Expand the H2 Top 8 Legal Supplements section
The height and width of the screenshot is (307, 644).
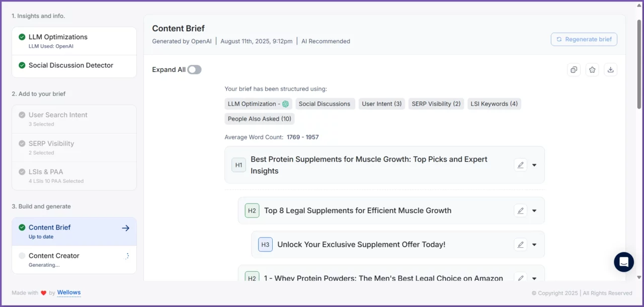tap(534, 211)
